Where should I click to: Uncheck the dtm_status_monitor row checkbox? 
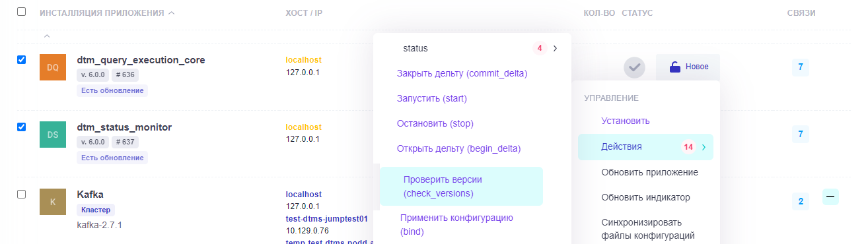pos(21,127)
